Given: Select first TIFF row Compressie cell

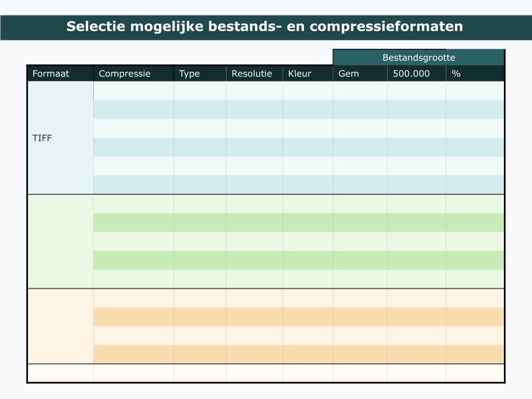Looking at the screenshot, I should pyautogui.click(x=134, y=90).
